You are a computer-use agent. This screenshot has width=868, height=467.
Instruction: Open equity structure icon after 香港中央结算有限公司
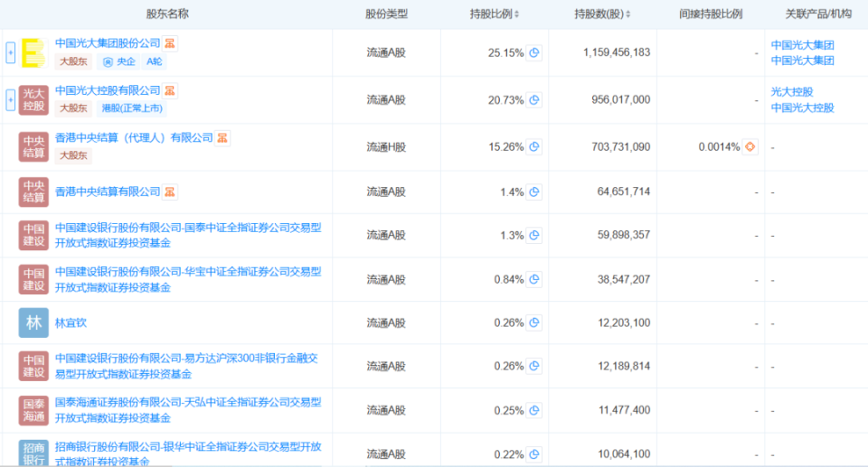[x=170, y=191]
